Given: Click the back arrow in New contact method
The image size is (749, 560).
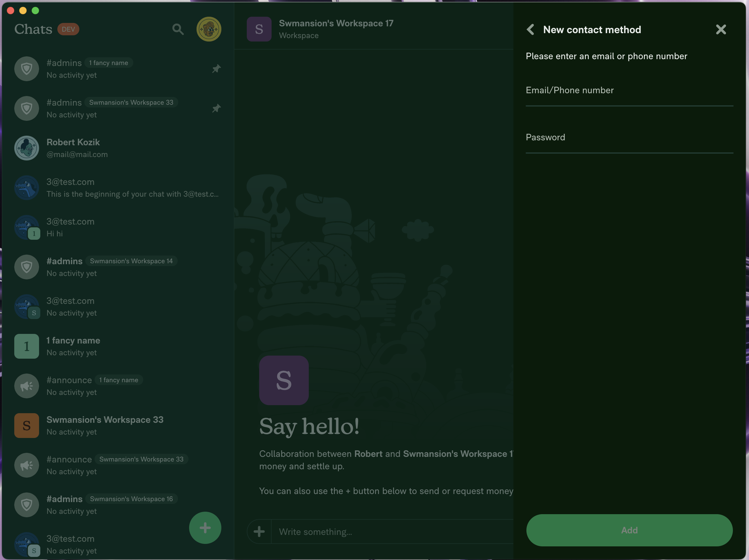Looking at the screenshot, I should point(531,29).
